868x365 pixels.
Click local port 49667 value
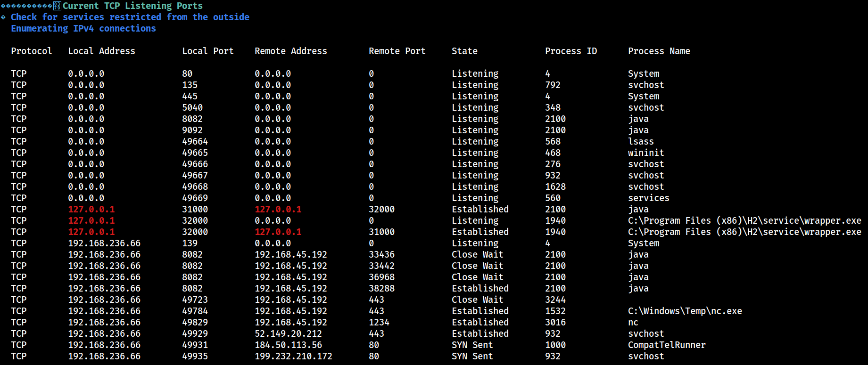point(195,175)
